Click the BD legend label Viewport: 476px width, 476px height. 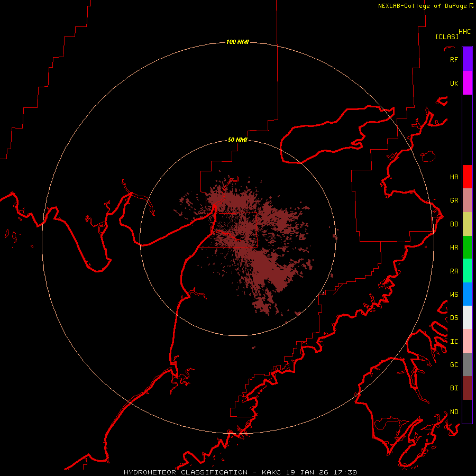pos(454,224)
